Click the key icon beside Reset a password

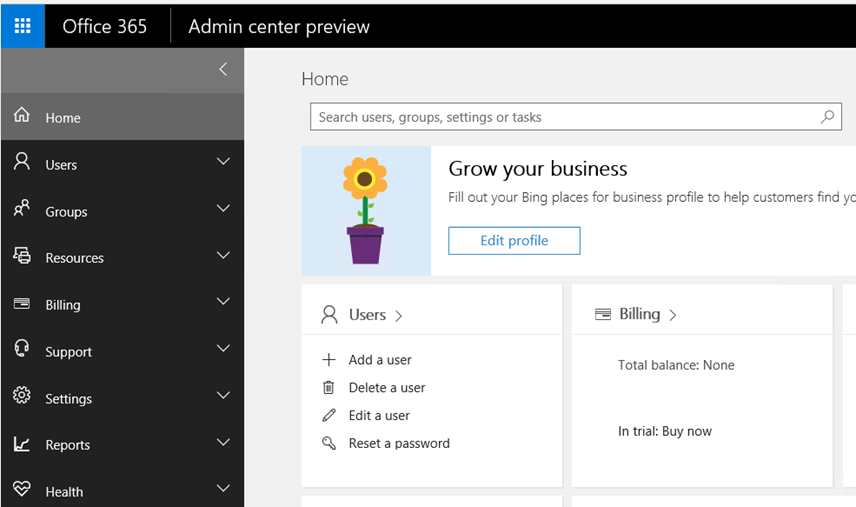[329, 443]
